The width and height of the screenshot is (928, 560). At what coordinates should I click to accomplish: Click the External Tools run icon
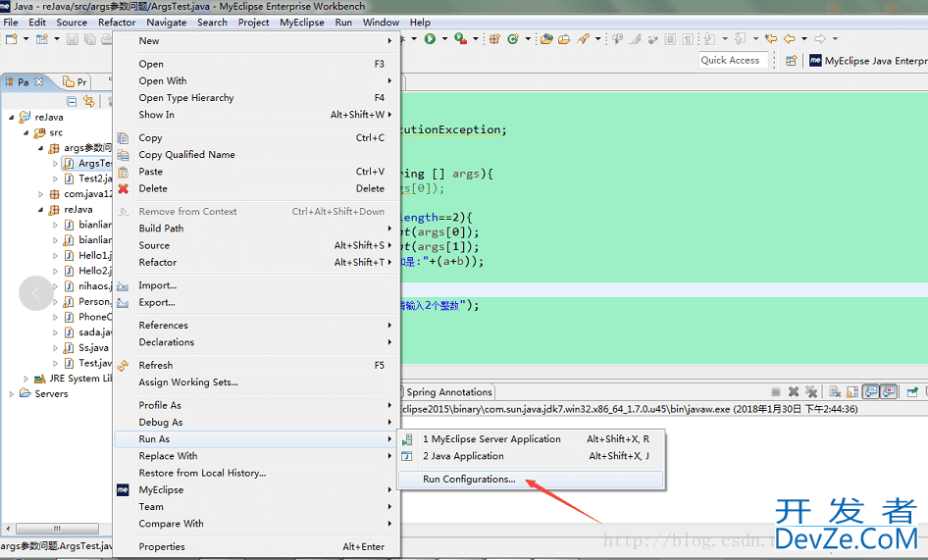(x=460, y=38)
